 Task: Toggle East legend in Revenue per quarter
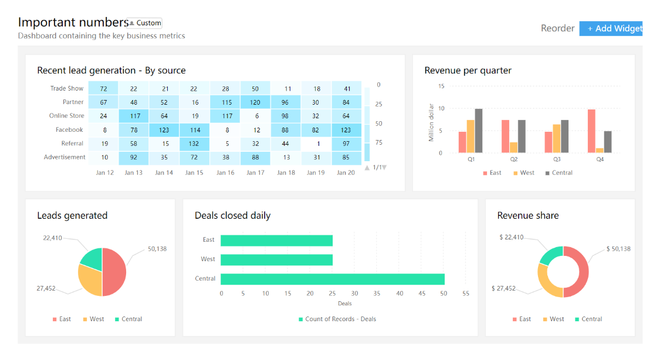pyautogui.click(x=492, y=173)
